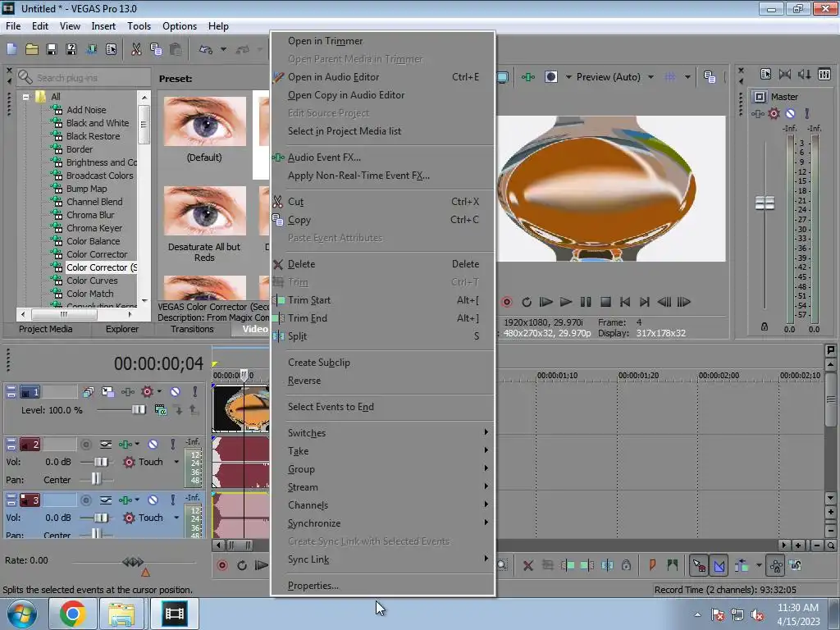The width and height of the screenshot is (840, 630).
Task: Pause playback in the preview controls
Action: (x=586, y=302)
